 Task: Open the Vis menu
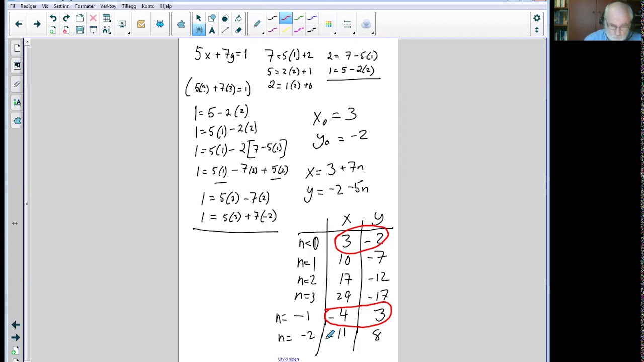(45, 6)
